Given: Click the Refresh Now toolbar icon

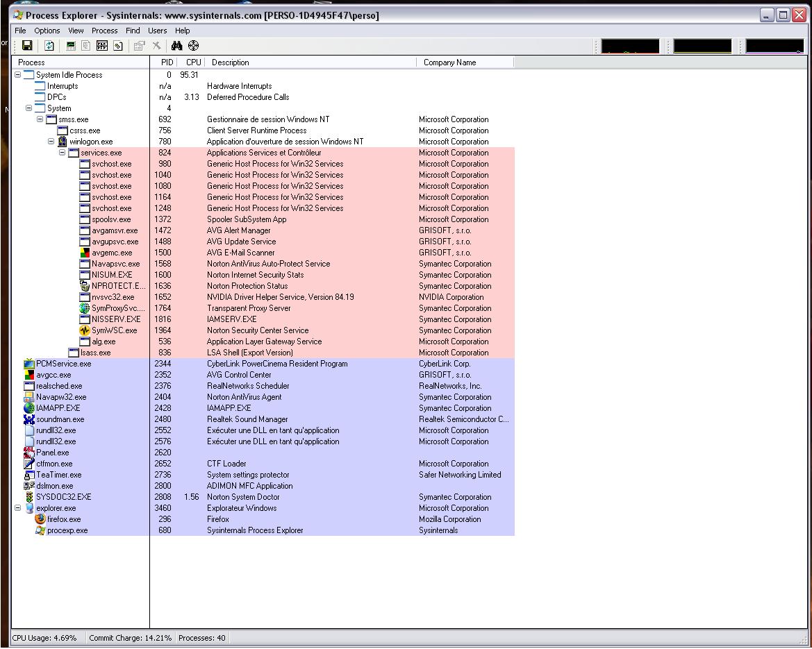Looking at the screenshot, I should (x=49, y=46).
